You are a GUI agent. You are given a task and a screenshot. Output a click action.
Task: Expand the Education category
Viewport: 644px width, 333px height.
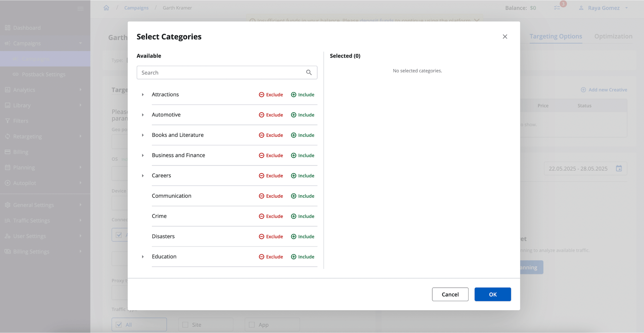(x=143, y=257)
